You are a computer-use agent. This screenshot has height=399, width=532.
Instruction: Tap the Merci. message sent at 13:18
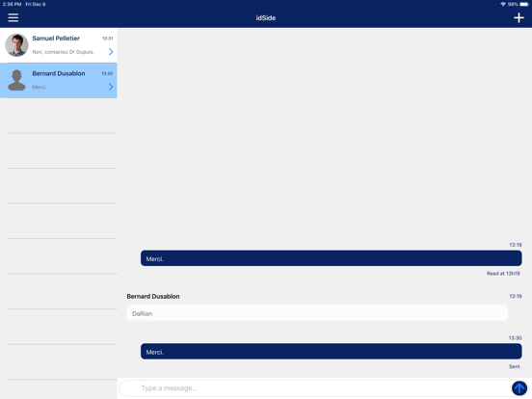click(332, 258)
